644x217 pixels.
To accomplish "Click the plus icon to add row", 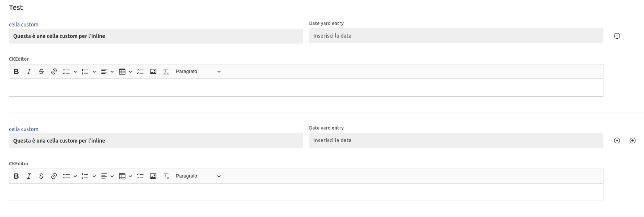I will click(x=632, y=140).
